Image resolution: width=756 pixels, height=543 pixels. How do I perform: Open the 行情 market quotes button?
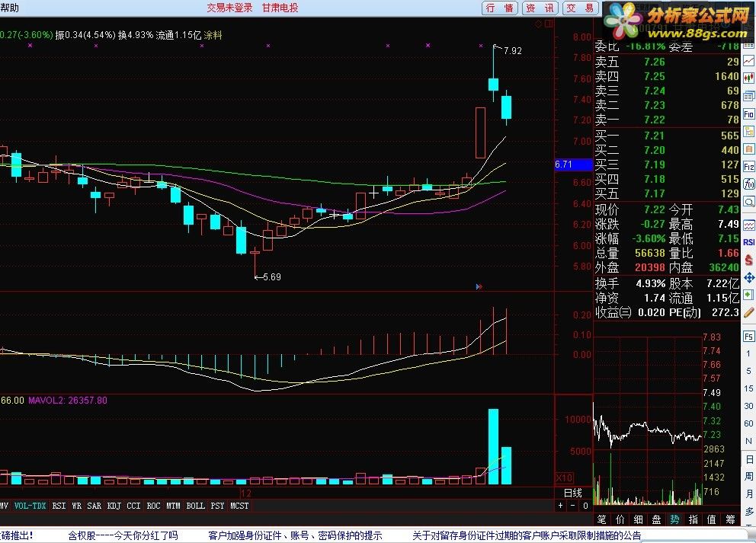[499, 8]
